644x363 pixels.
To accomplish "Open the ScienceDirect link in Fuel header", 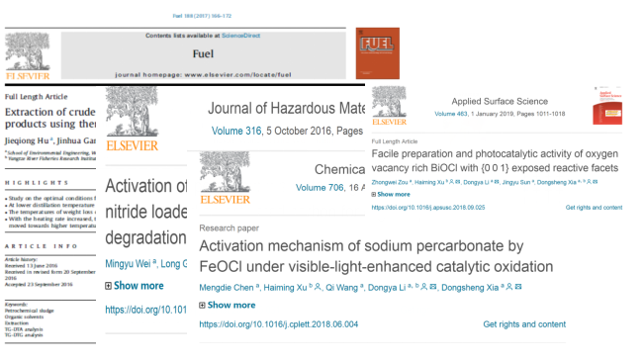I will (x=240, y=36).
